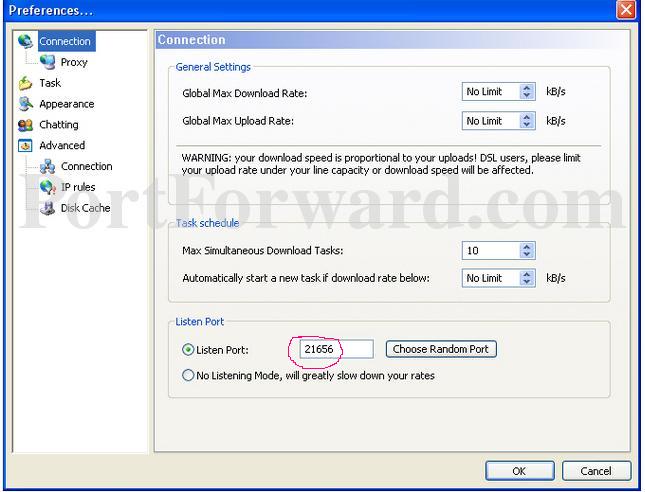This screenshot has width=645, height=492.
Task: Confirm preferences with the OK button
Action: pyautogui.click(x=520, y=471)
